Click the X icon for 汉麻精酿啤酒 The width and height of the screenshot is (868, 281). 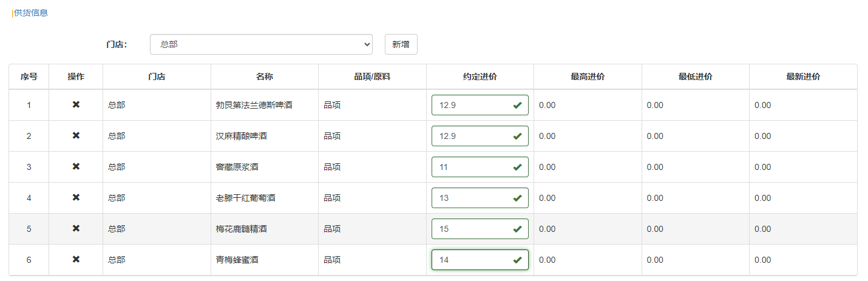(x=76, y=136)
